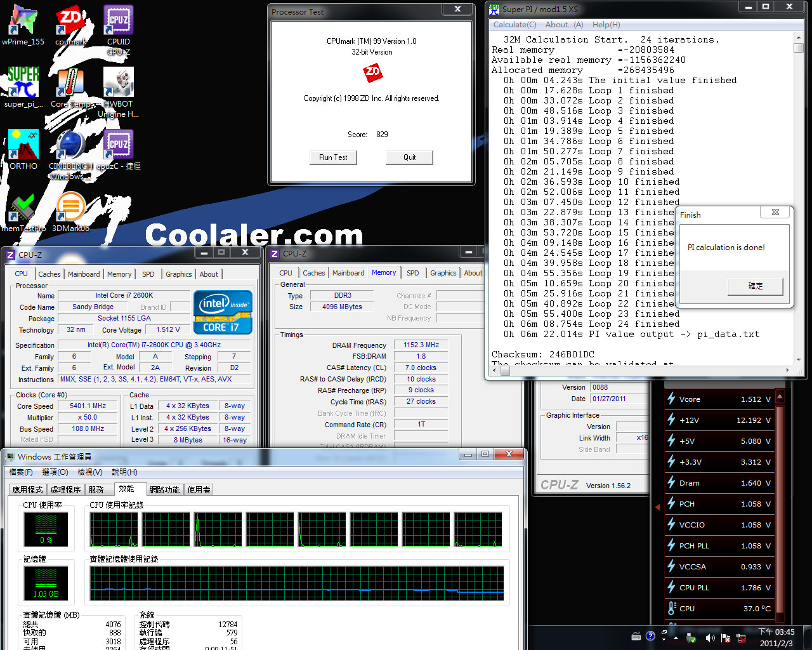Open the About tab in left CPU-Z window

pyautogui.click(x=209, y=274)
